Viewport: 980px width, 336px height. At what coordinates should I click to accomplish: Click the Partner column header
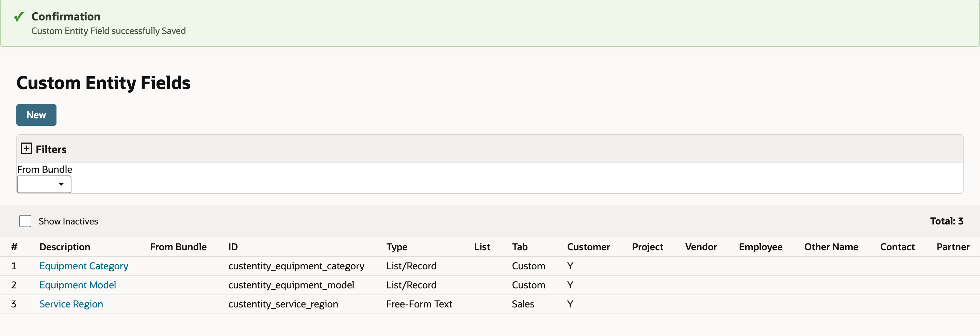coord(953,247)
